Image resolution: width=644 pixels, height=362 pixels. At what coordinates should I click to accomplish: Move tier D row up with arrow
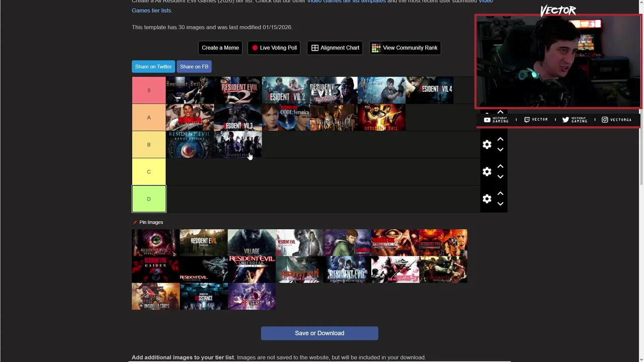[500, 194]
